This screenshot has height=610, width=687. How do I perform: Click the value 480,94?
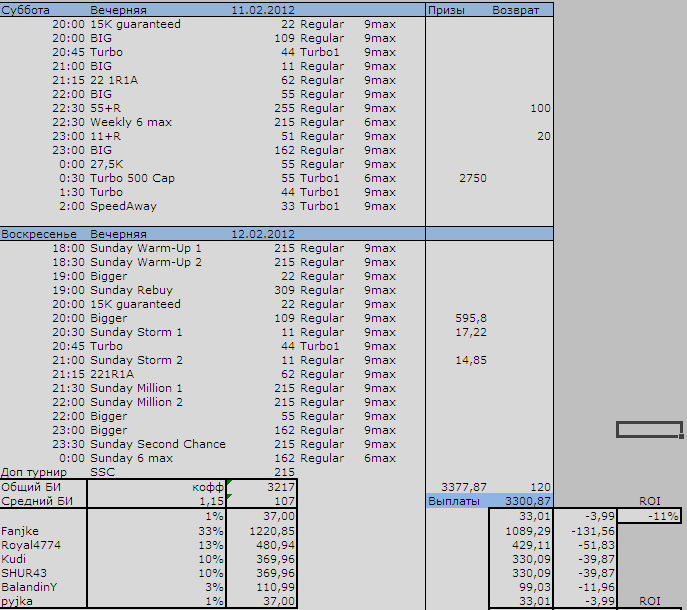275,545
